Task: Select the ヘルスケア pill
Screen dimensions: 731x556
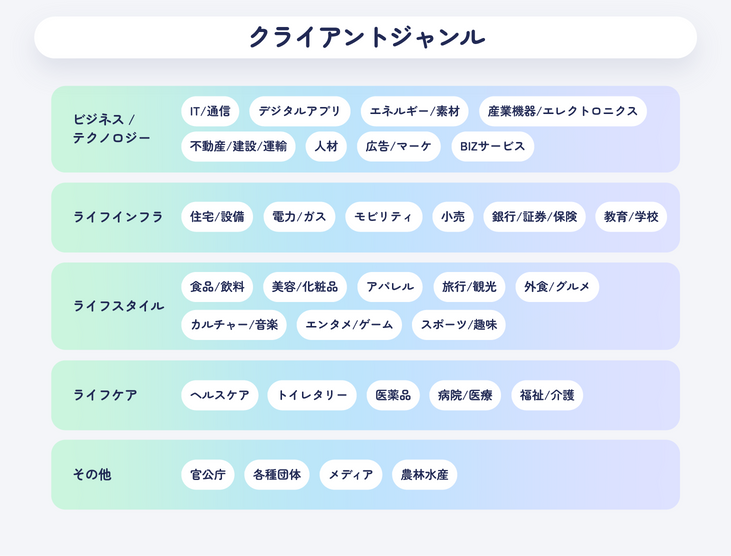Action: [x=220, y=395]
